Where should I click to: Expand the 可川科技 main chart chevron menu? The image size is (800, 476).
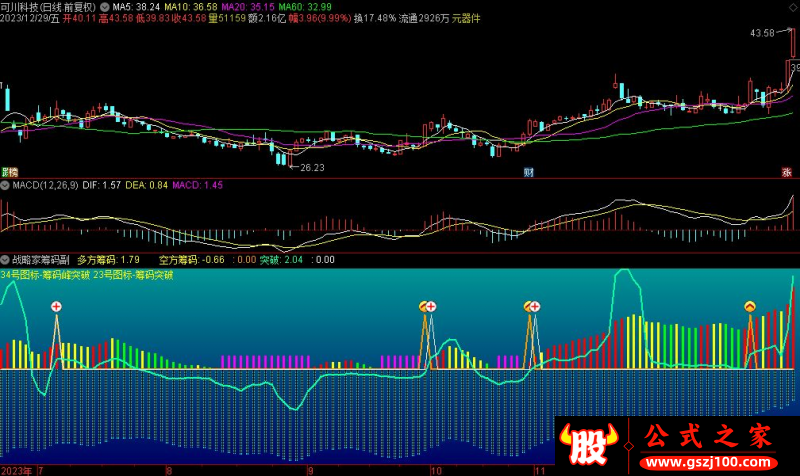point(105,7)
